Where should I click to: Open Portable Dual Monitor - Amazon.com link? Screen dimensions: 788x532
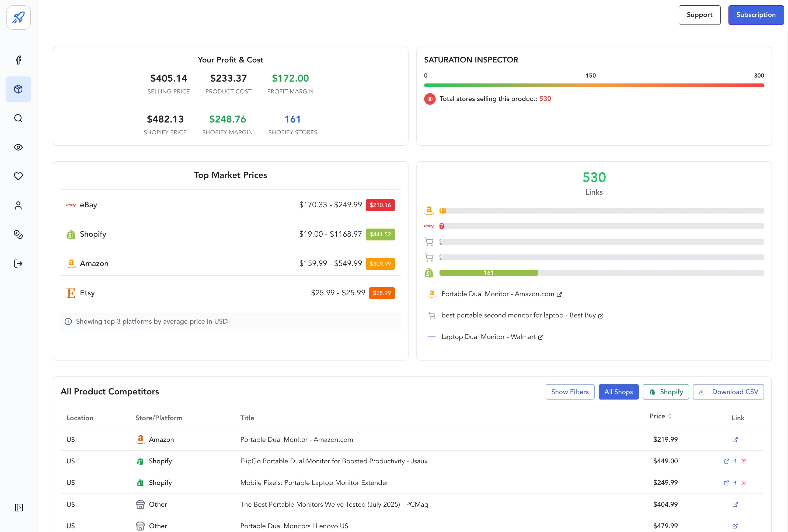pos(501,294)
